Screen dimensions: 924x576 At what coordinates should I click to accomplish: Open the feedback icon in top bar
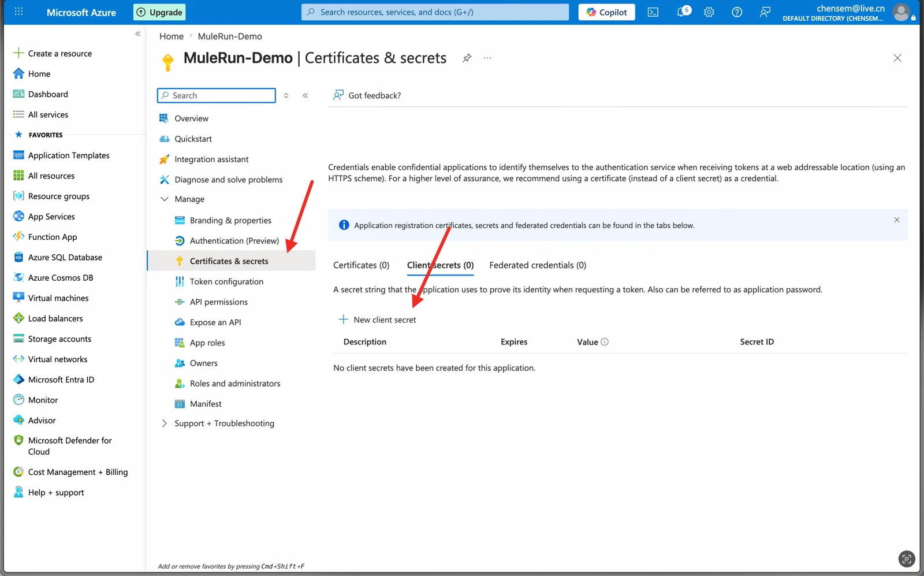(765, 12)
